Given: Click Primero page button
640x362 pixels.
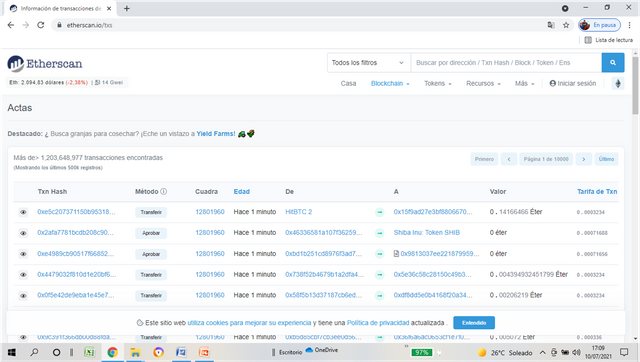Looking at the screenshot, I should [x=484, y=159].
